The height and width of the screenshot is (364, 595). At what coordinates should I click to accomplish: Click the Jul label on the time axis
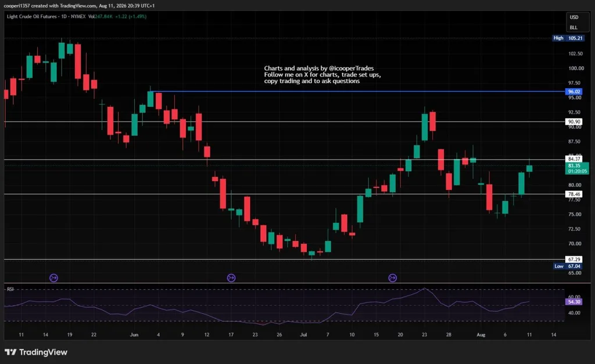point(303,334)
